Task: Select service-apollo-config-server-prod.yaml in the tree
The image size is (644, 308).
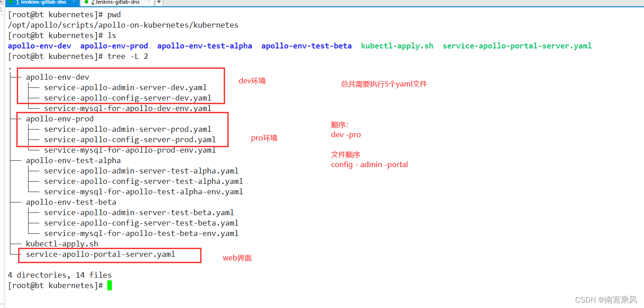Action: click(130, 140)
